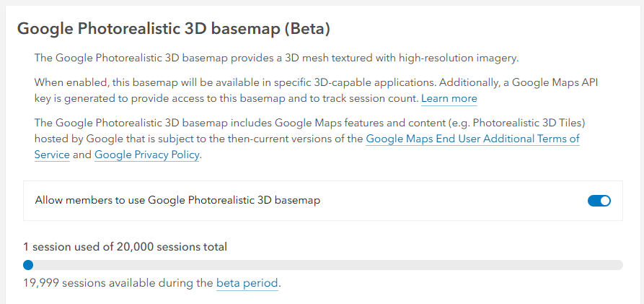
Task: Open Google Maps End User Additional Terms link
Action: 472,139
